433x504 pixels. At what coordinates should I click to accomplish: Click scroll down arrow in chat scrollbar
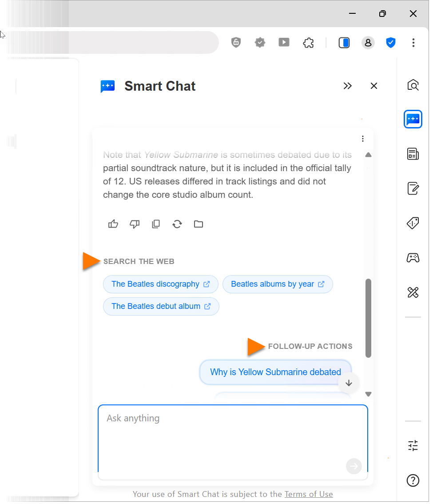tap(369, 394)
